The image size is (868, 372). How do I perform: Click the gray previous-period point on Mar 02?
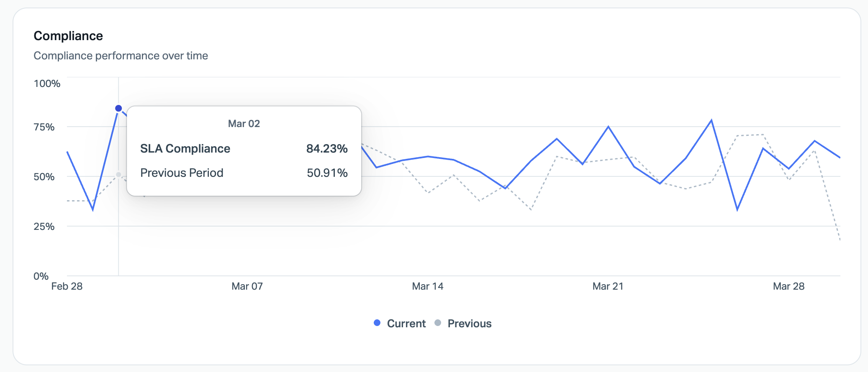click(118, 175)
